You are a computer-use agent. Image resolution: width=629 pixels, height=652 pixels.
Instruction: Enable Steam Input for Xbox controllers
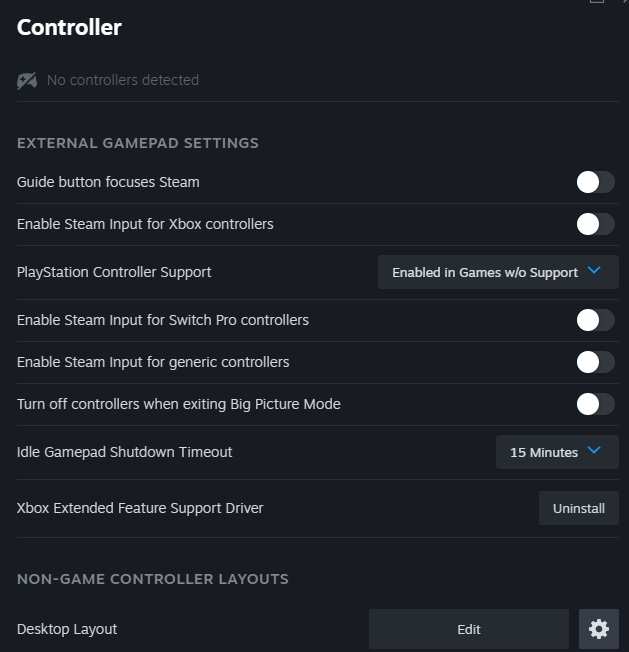pyautogui.click(x=595, y=224)
